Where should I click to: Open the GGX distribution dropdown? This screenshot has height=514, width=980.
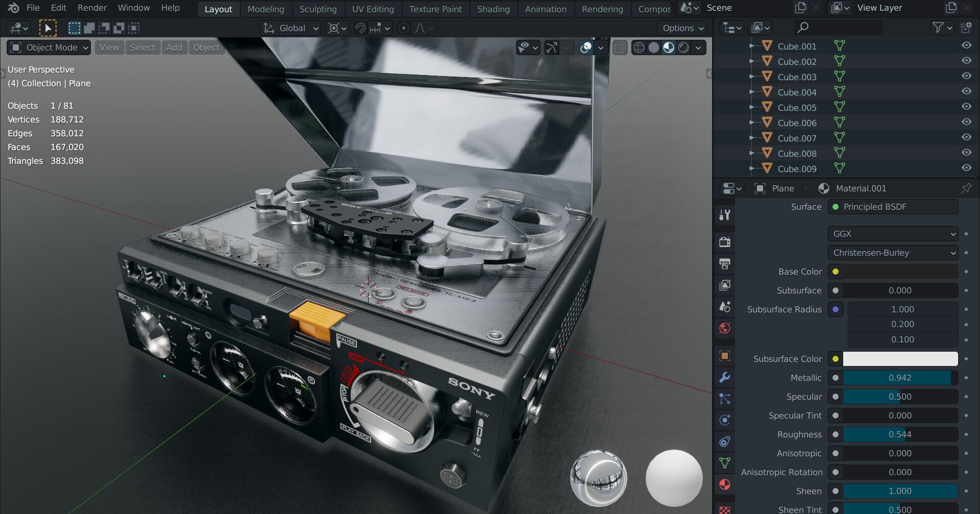coord(893,234)
